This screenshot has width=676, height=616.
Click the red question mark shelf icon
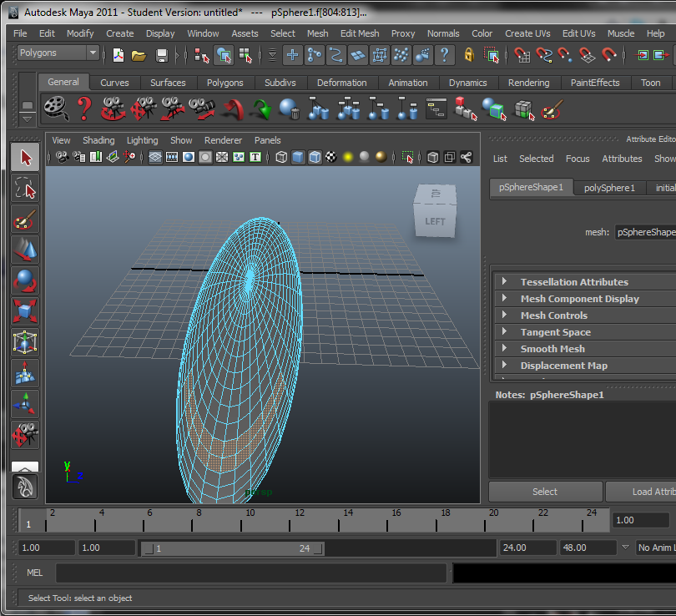tap(84, 109)
